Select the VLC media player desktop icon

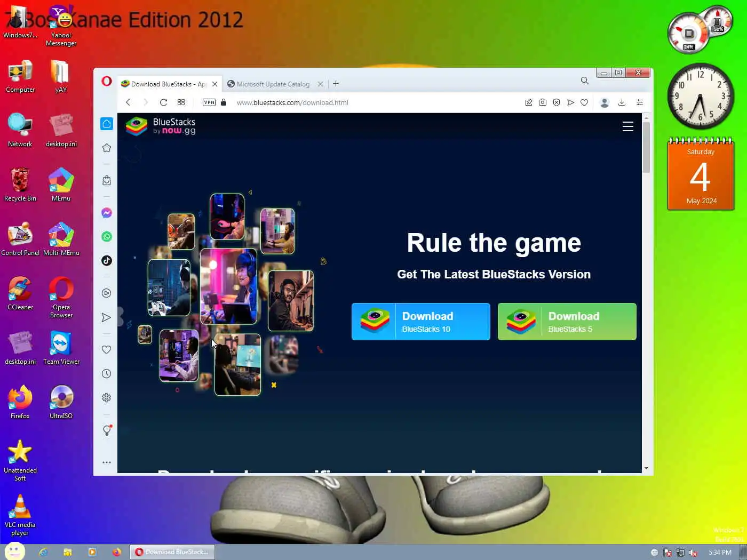20,515
